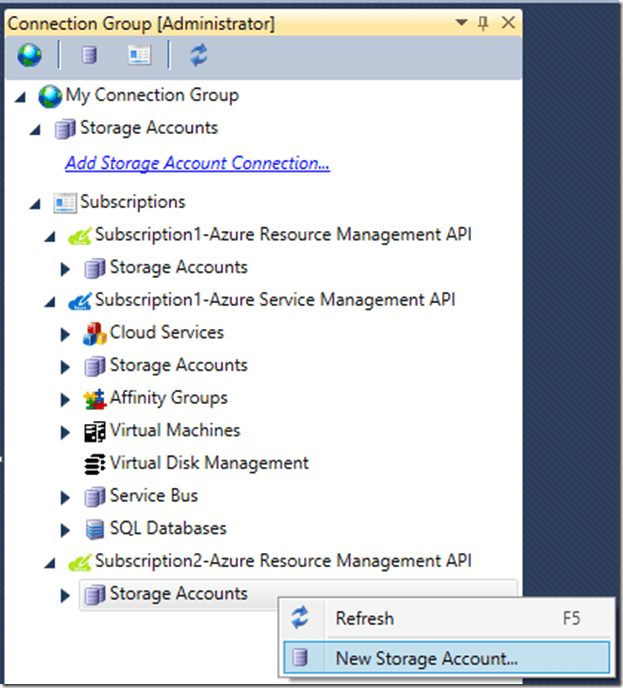Click the Subscriptions node icon

coord(65,203)
